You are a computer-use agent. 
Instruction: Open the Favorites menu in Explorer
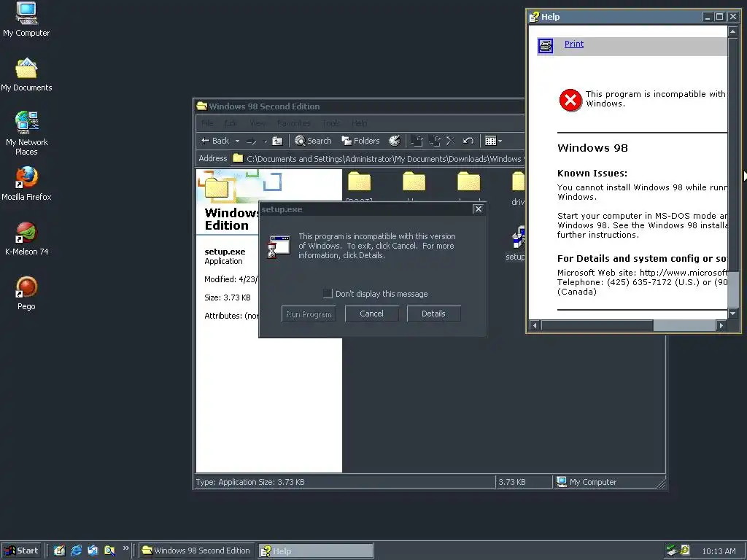293,123
